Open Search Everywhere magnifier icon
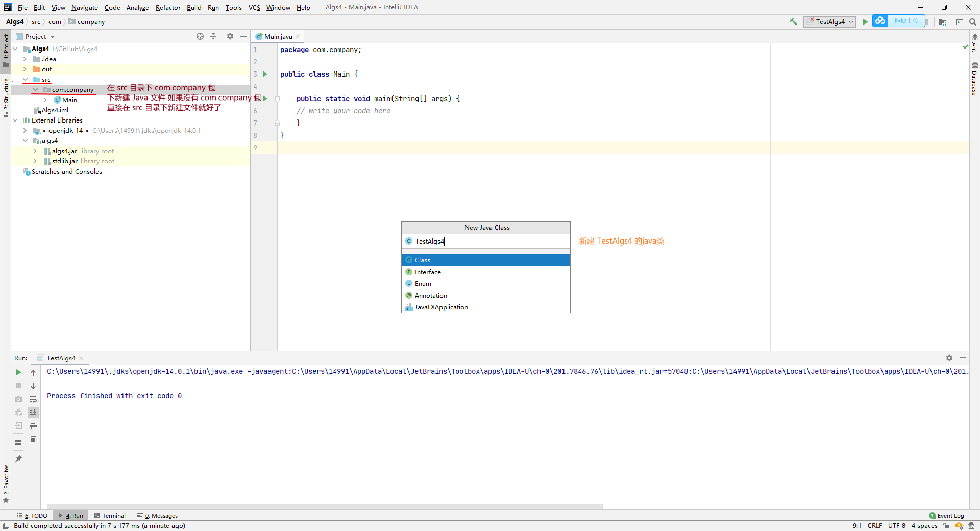The image size is (980, 531). pos(973,22)
